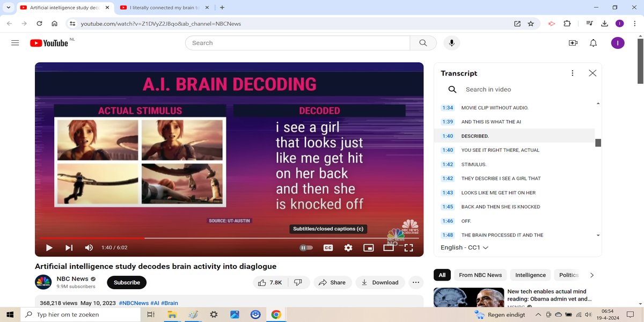Image resolution: width=644 pixels, height=322 pixels.
Task: Enable miniplayer mode
Action: [x=368, y=247]
